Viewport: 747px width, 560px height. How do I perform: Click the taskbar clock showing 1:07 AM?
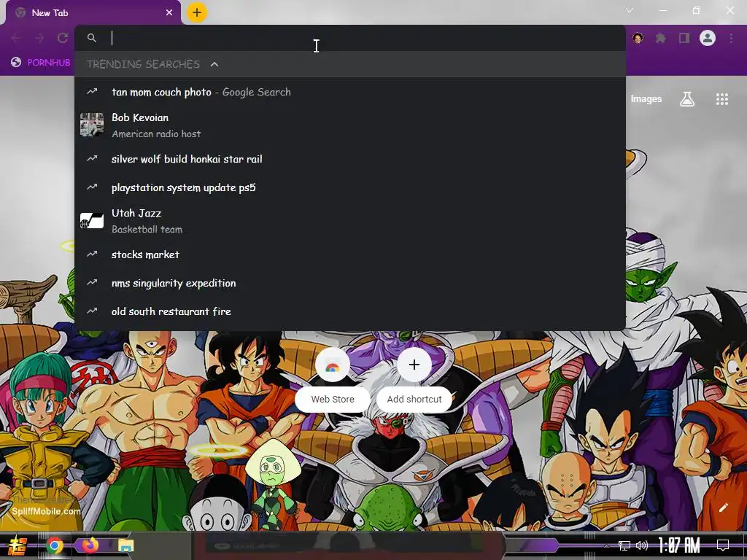pos(678,545)
